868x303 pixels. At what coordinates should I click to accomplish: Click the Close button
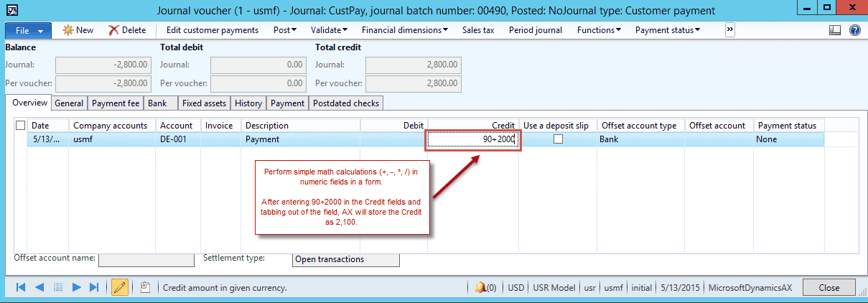[x=829, y=287]
